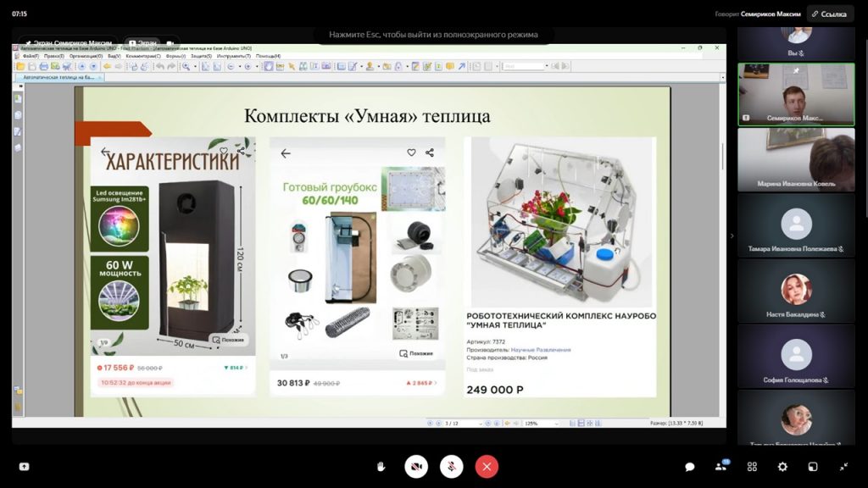Open video call settings gear
Screen dimensions: 868x488
[782, 467]
